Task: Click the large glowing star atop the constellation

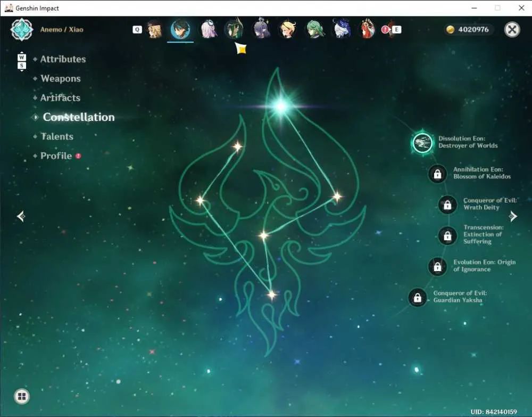Action: pyautogui.click(x=281, y=107)
